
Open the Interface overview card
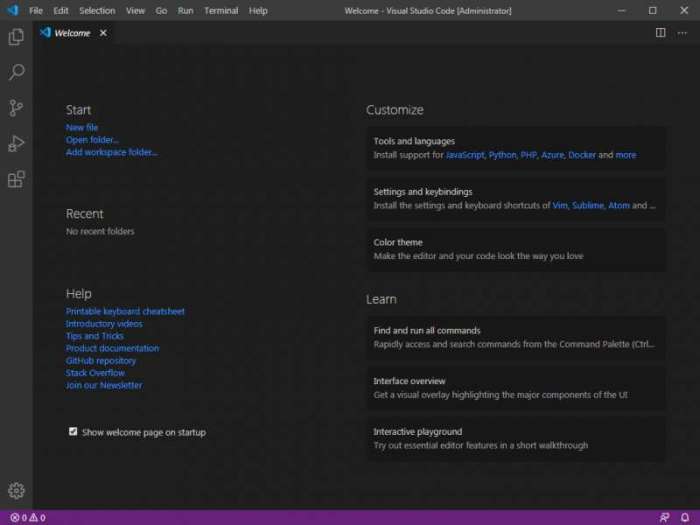tap(516, 388)
